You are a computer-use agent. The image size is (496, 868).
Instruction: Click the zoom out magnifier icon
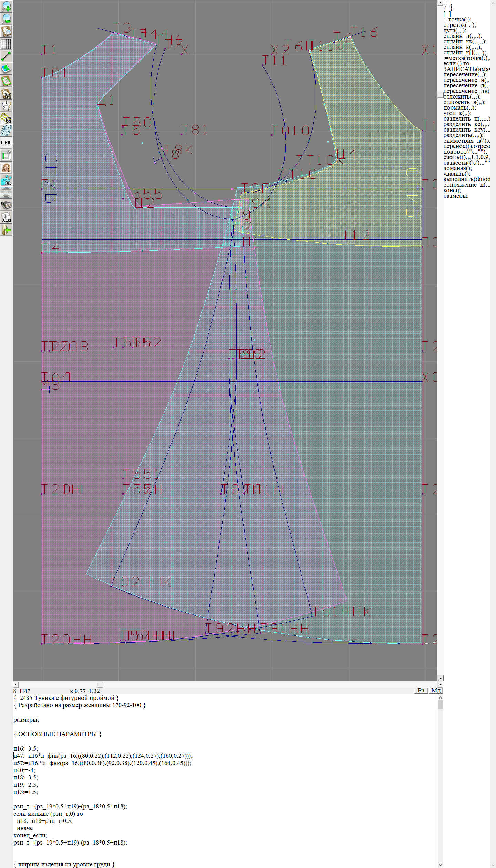[x=6, y=19]
